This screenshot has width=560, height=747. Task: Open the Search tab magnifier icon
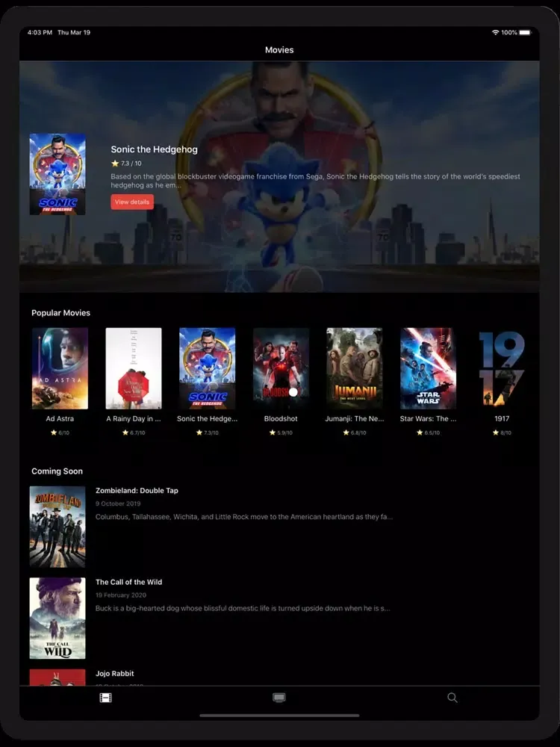(452, 698)
